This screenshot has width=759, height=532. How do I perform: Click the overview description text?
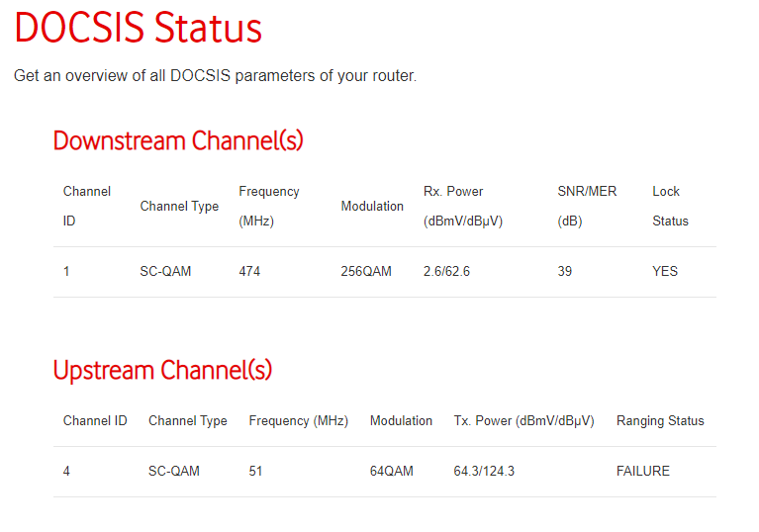point(215,76)
